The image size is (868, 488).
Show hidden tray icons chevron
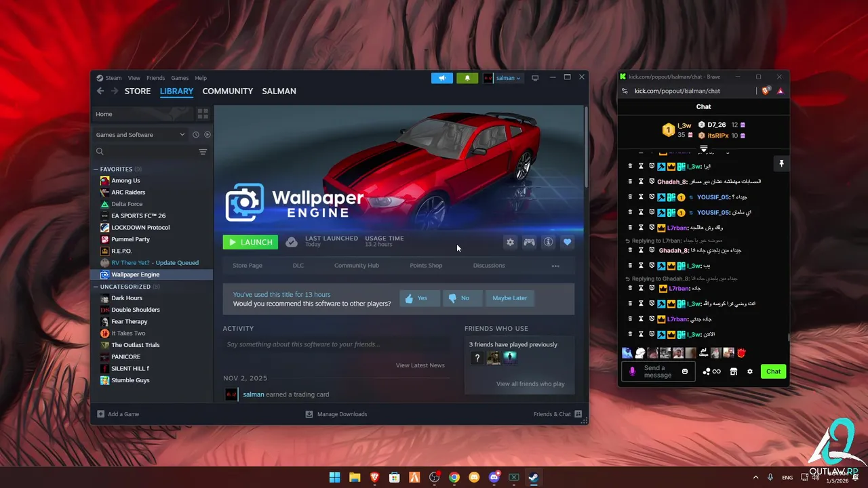click(x=756, y=477)
